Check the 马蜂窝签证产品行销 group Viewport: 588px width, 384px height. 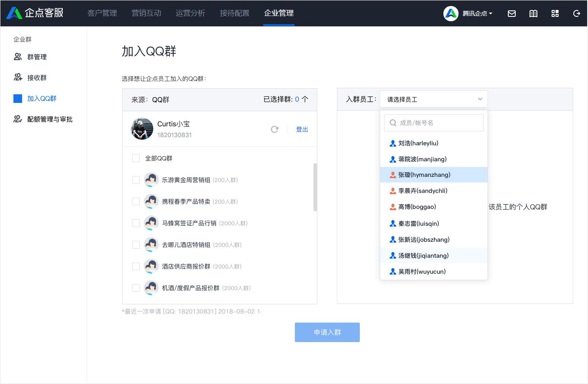136,223
